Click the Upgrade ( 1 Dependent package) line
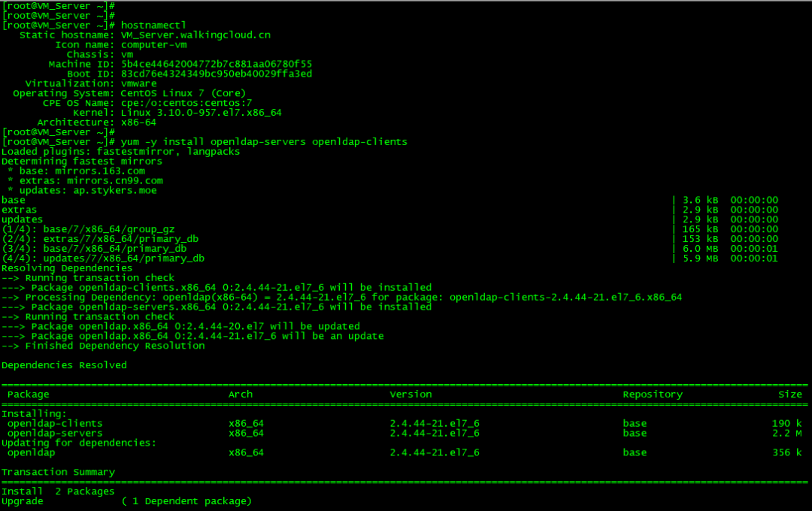The image size is (812, 511). (x=126, y=502)
